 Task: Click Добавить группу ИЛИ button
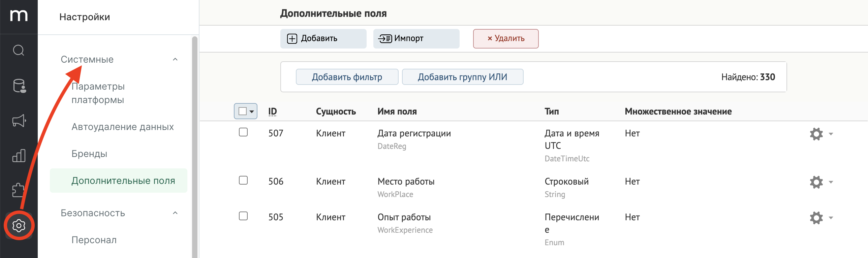[x=463, y=77]
